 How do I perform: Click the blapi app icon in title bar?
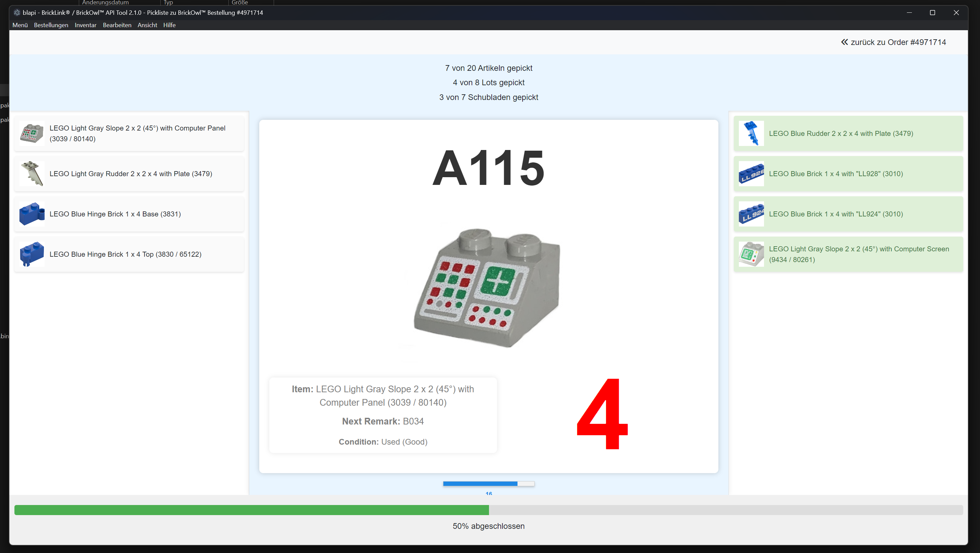coord(17,12)
